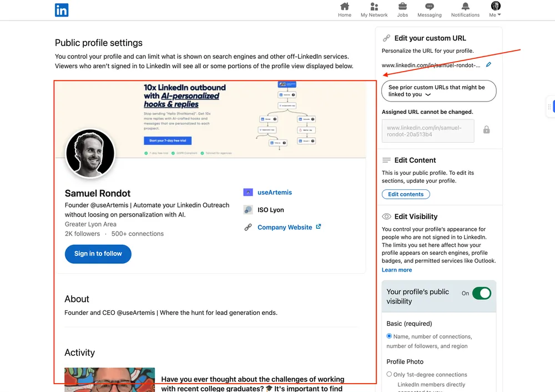
Task: Select Only 1st-degree connections radio
Action: click(x=389, y=374)
